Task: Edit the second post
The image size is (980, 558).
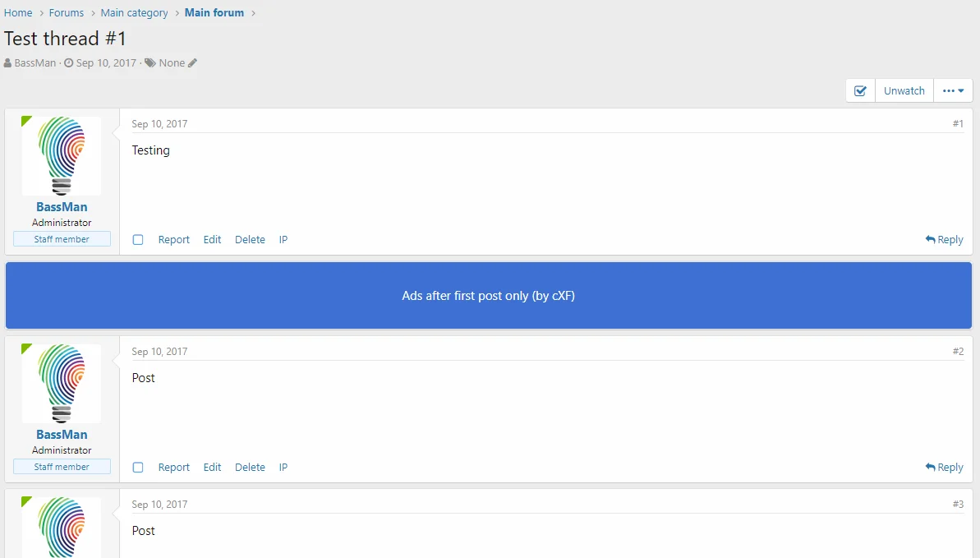Action: tap(212, 468)
